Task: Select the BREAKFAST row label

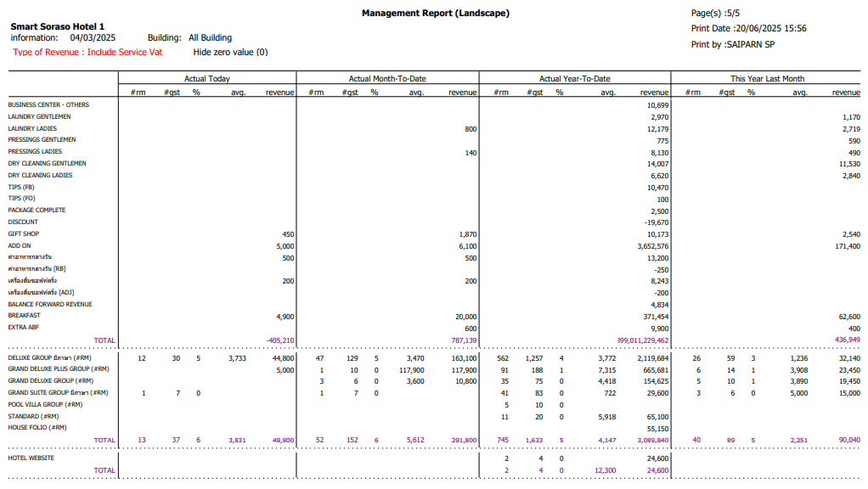Action: tap(24, 316)
